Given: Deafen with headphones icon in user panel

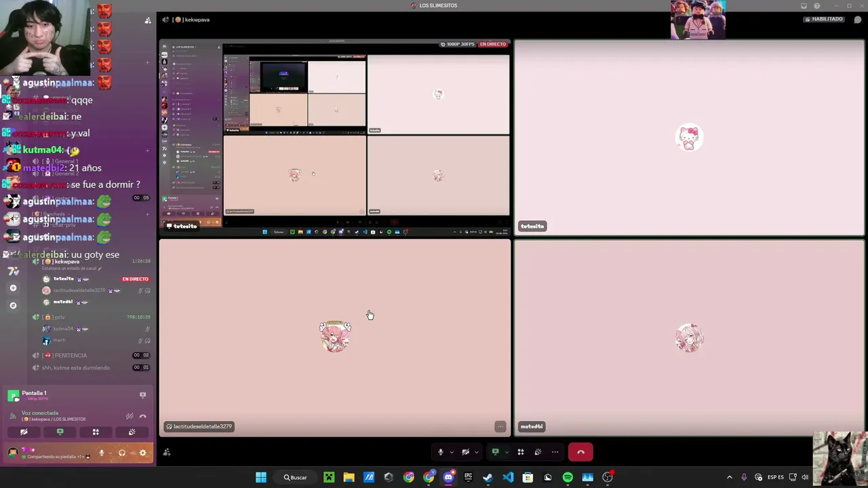Looking at the screenshot, I should coord(122,453).
